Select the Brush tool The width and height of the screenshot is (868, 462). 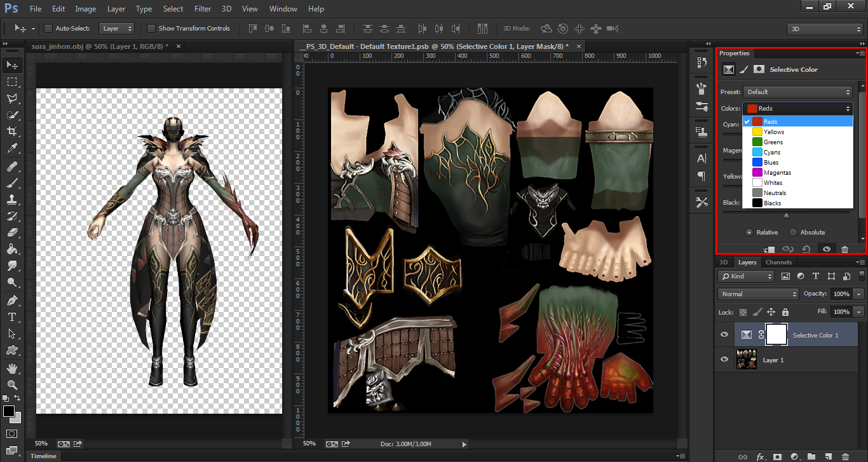(12, 183)
